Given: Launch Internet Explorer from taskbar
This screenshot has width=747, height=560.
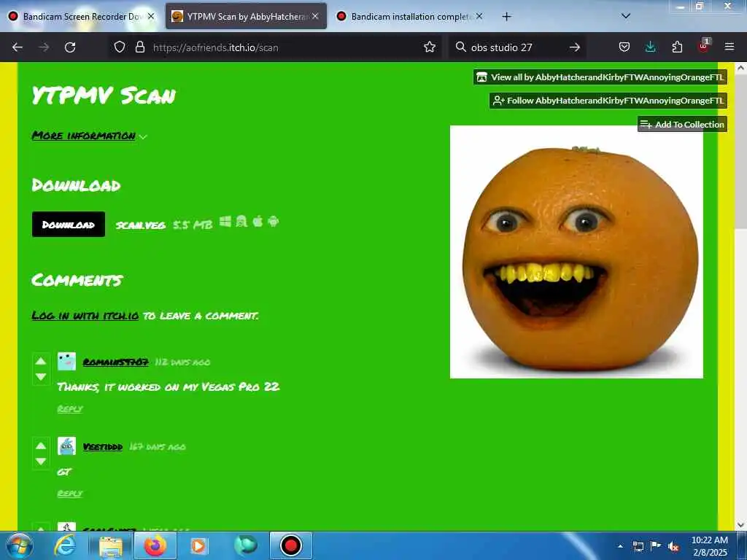Looking at the screenshot, I should [x=65, y=545].
